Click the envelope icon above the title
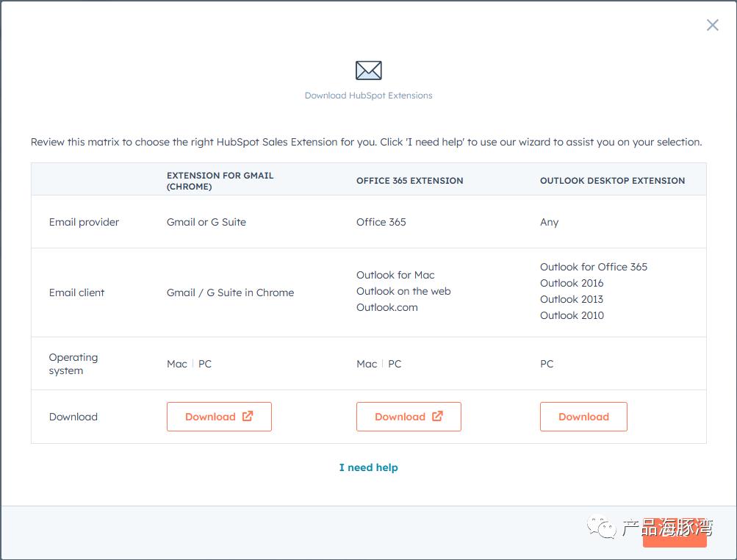Screen dimensions: 737x560 (x=369, y=71)
